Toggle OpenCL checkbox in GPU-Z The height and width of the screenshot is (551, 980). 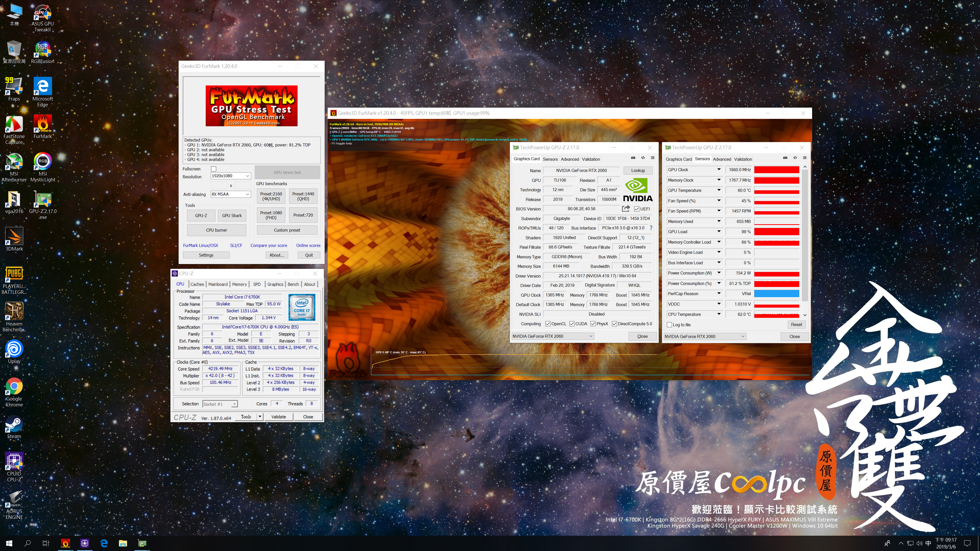tap(548, 324)
